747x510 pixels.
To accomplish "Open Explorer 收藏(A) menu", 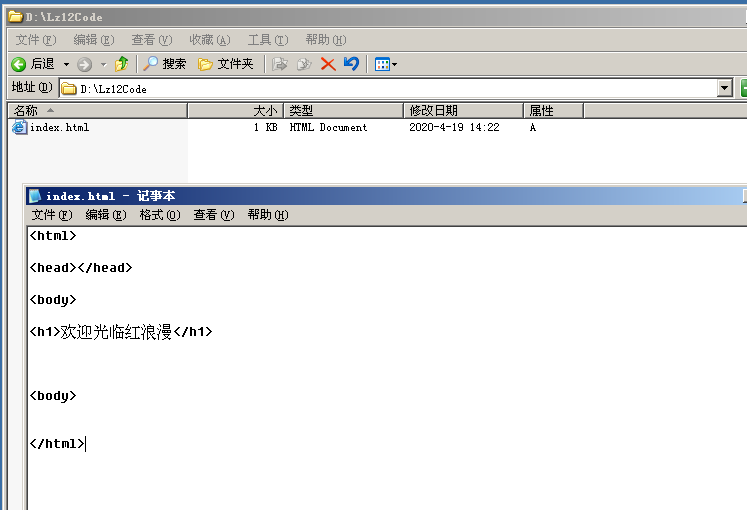I will [x=210, y=40].
